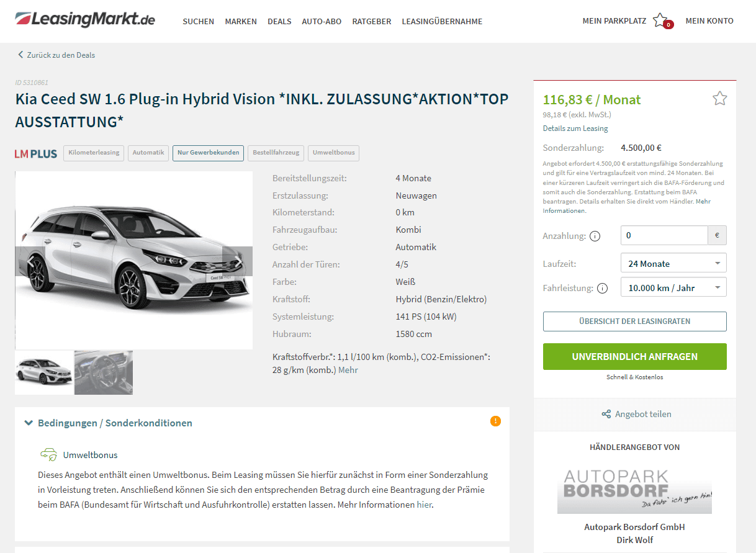Click the LeasingMarkt.de logo
756x553 pixels.
click(x=85, y=19)
